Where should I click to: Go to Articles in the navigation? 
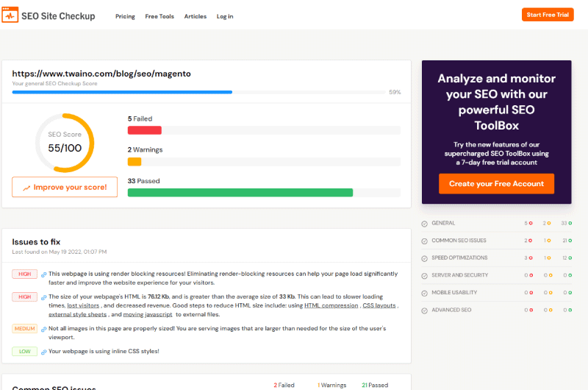196,16
